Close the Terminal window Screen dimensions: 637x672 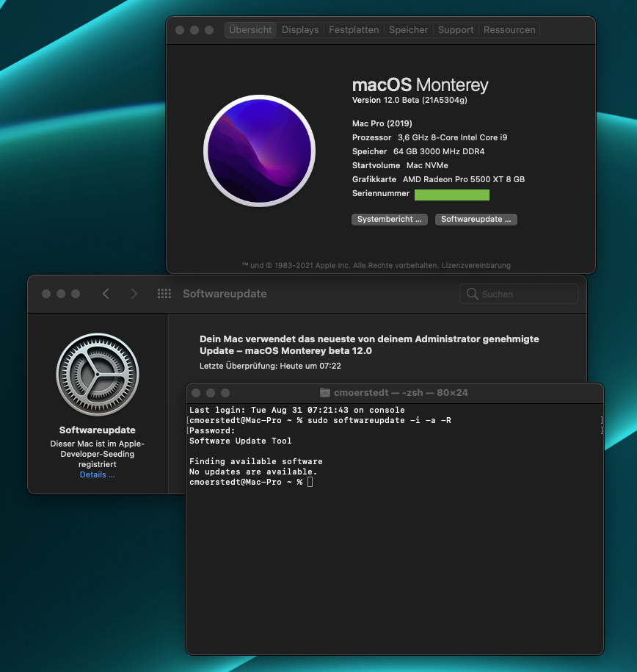click(x=196, y=393)
